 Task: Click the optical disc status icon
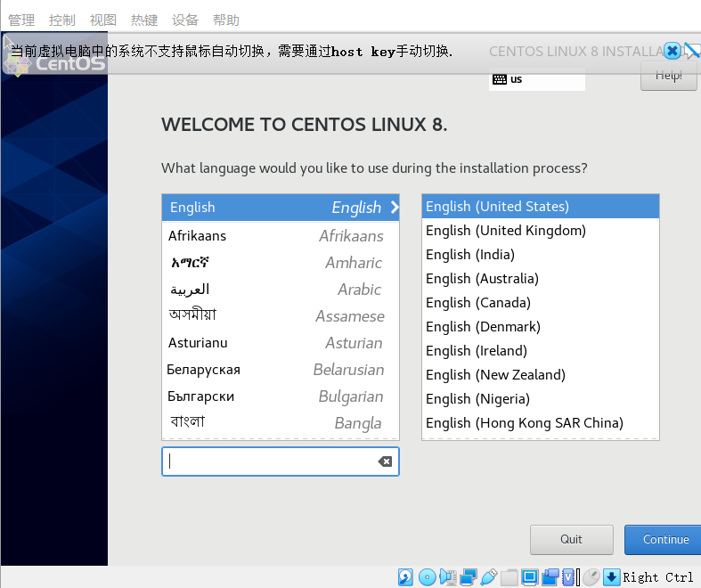click(427, 577)
